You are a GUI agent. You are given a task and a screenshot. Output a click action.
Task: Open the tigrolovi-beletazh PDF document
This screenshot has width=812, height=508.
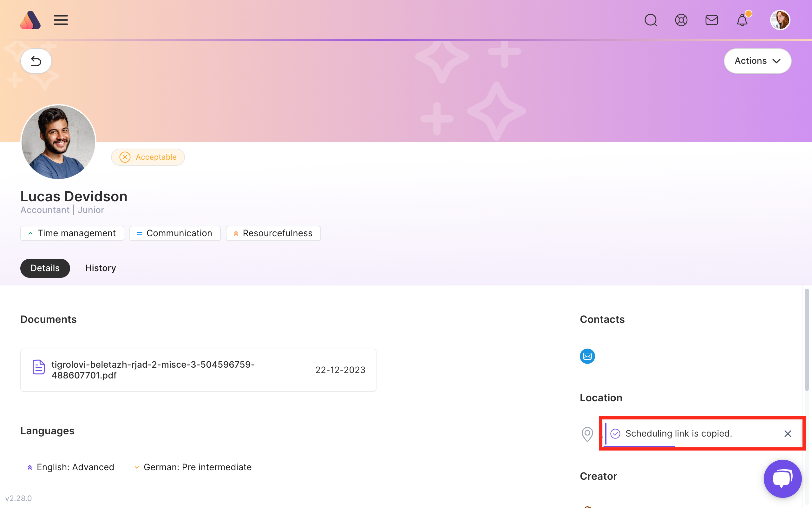point(198,370)
